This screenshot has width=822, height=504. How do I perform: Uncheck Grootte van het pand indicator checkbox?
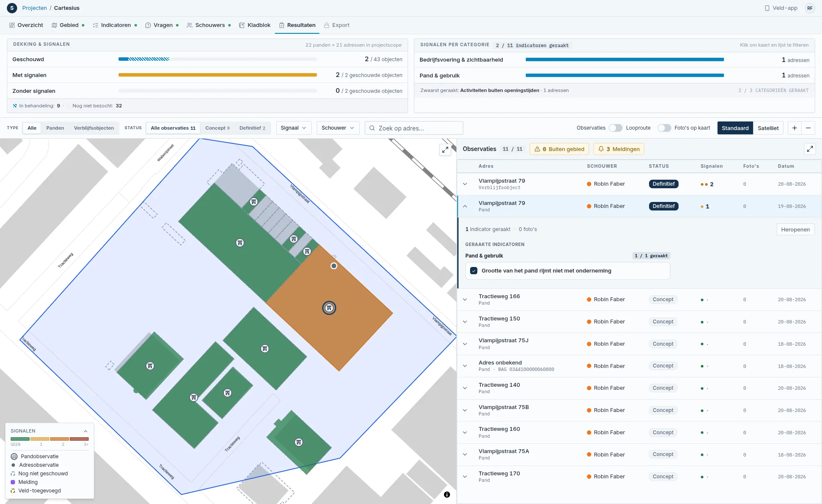click(x=474, y=271)
